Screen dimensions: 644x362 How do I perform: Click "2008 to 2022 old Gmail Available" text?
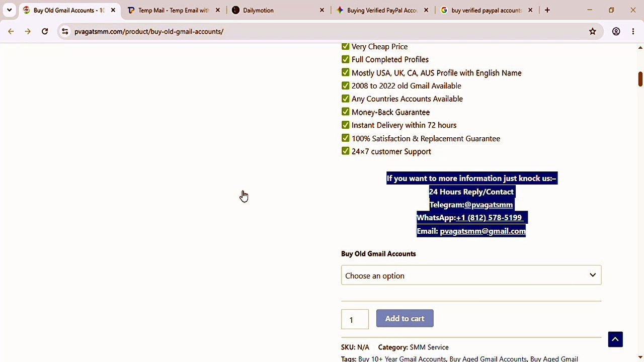click(406, 86)
